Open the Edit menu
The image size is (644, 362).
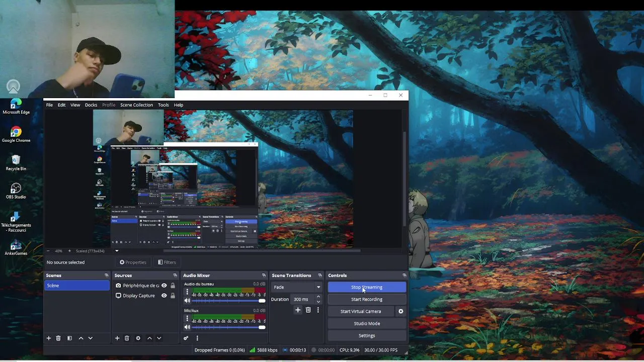61,105
